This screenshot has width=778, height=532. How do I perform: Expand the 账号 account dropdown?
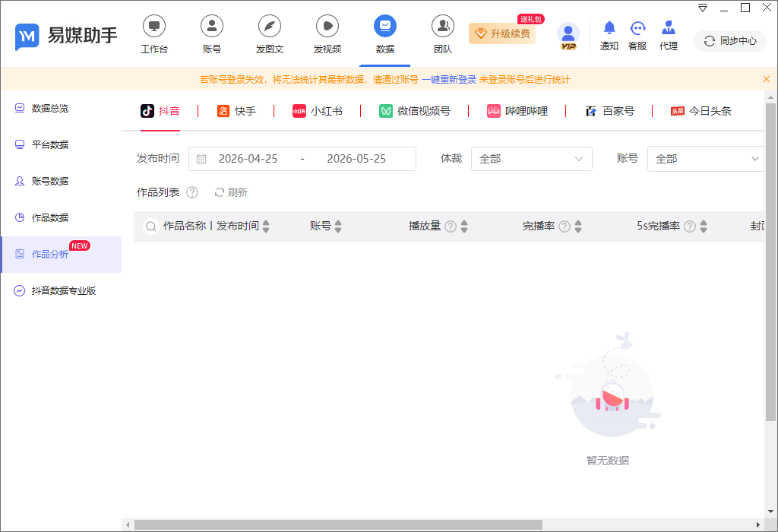[x=706, y=159]
